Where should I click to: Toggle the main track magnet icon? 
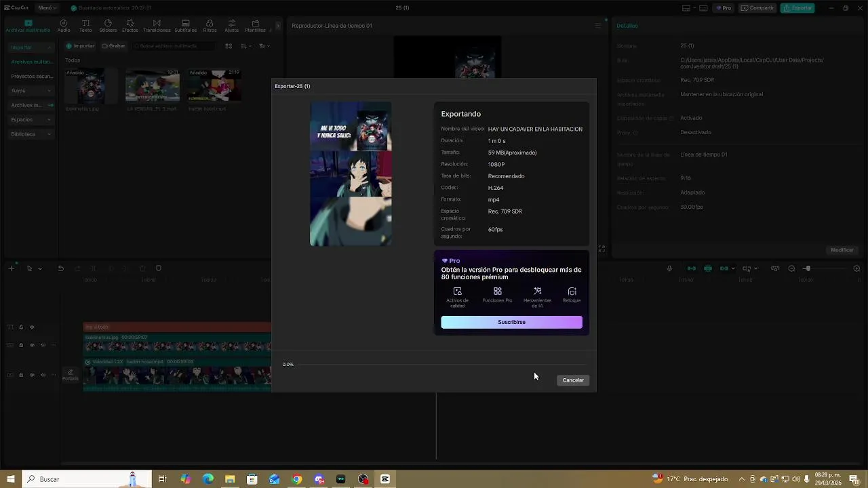coord(692,268)
